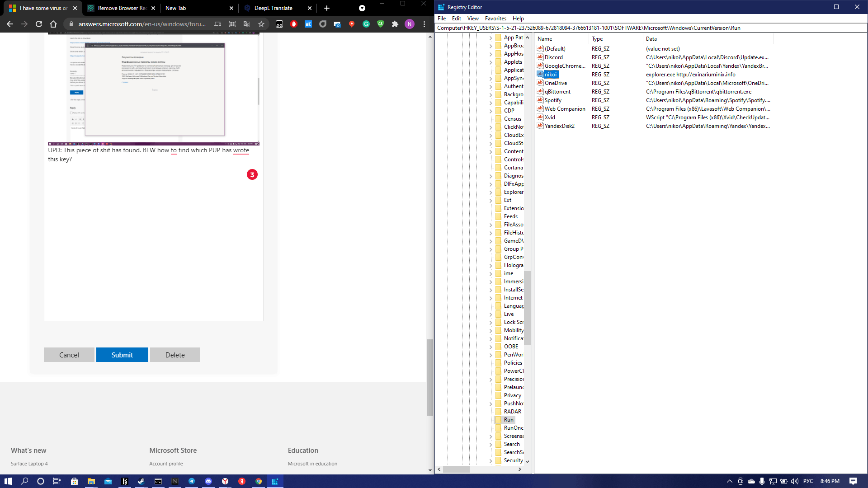The width and height of the screenshot is (868, 488).
Task: Open the Chrome three-dot menu
Action: click(424, 24)
